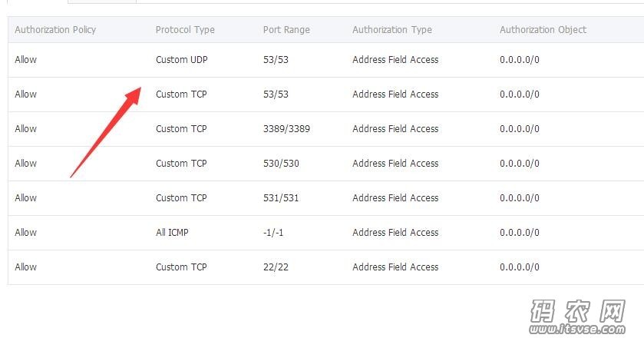
Task: Click the www.itsvse.com watermark logo
Action: click(577, 316)
